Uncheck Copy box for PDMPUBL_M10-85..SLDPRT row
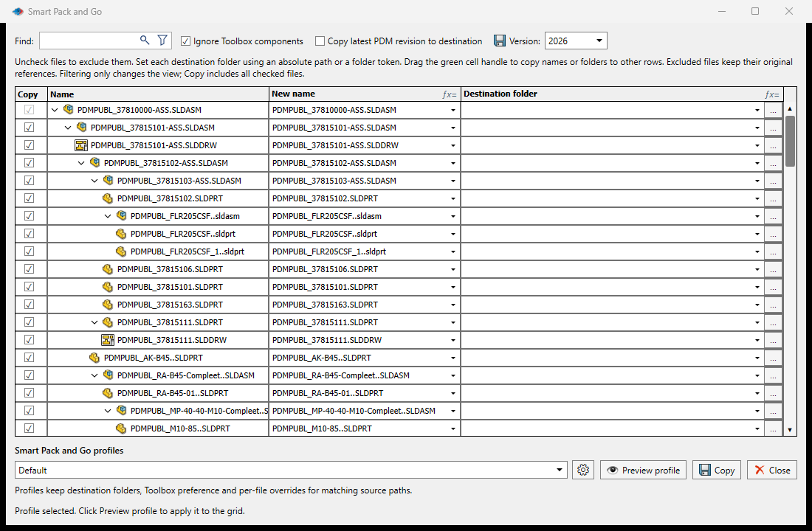The image size is (812, 531). tap(29, 428)
